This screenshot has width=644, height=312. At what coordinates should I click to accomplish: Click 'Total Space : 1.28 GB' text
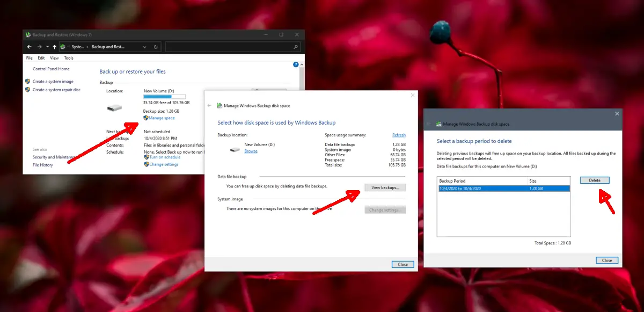click(553, 243)
